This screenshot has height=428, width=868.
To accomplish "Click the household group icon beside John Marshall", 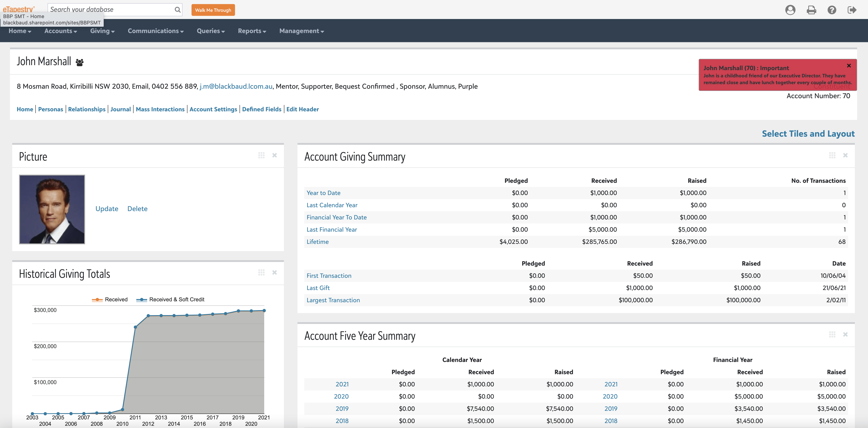I will 79,62.
